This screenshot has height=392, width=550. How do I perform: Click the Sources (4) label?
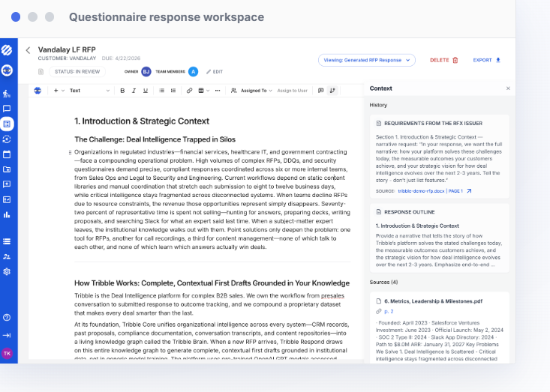[383, 282]
